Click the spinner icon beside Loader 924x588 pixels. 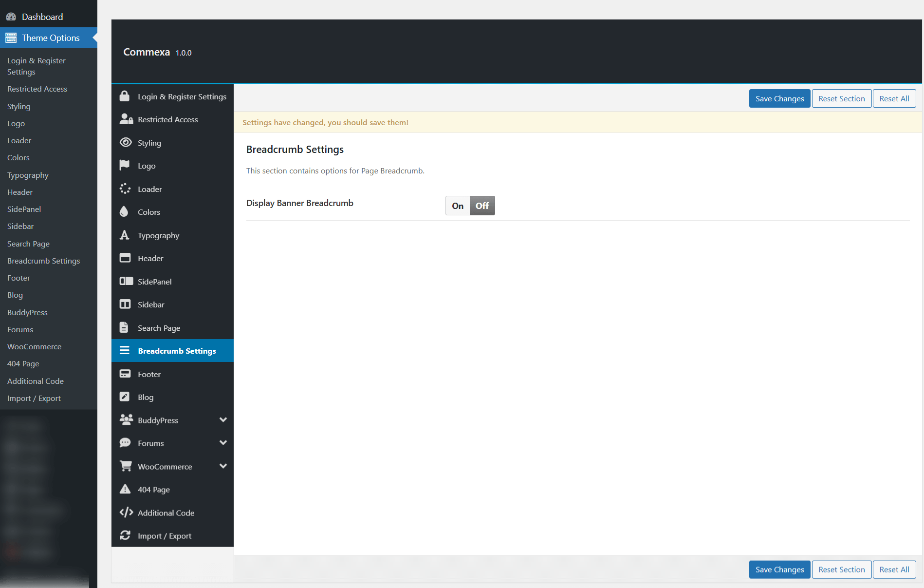[x=125, y=189]
